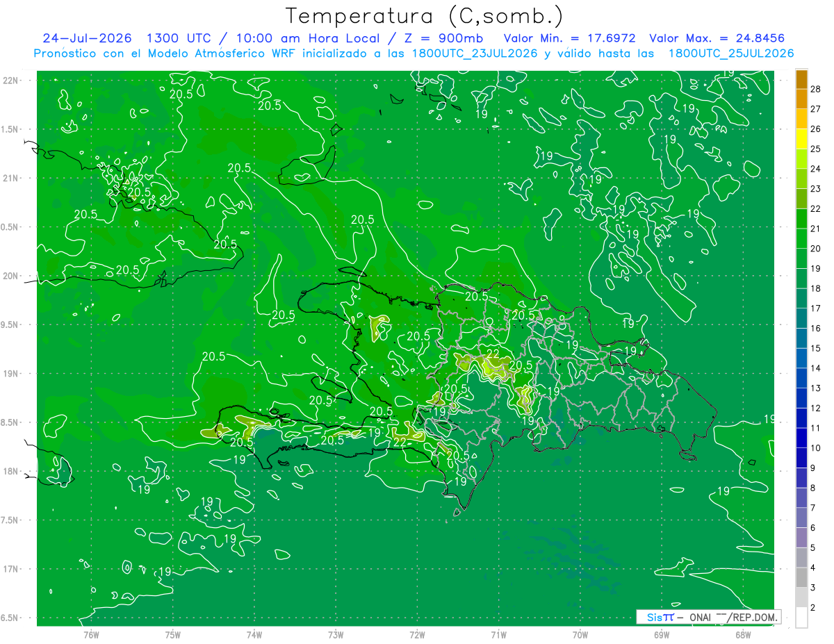Click the "20N" latitude axis label

(x=12, y=276)
